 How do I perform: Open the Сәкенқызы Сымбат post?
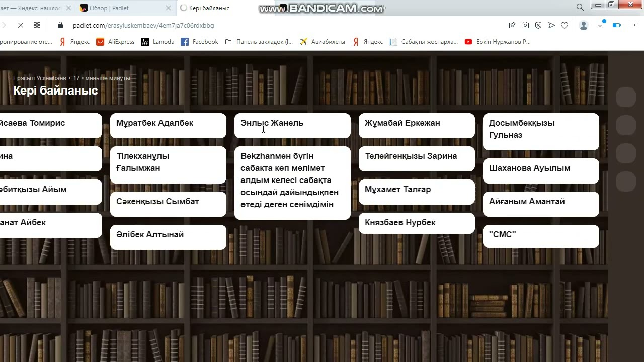tap(168, 204)
